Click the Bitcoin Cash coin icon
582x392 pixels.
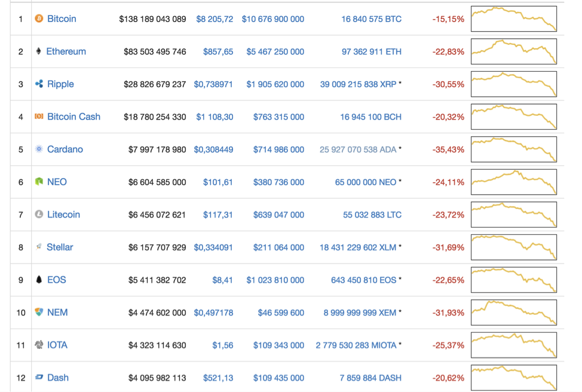coord(38,117)
